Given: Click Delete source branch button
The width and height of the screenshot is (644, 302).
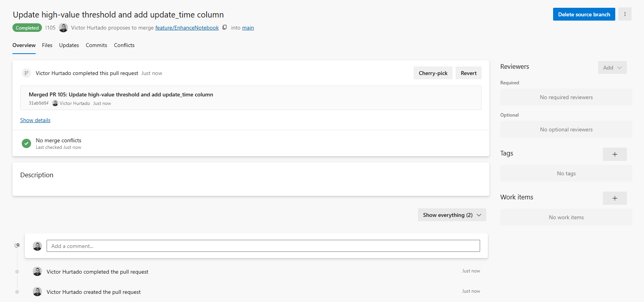Looking at the screenshot, I should [584, 14].
